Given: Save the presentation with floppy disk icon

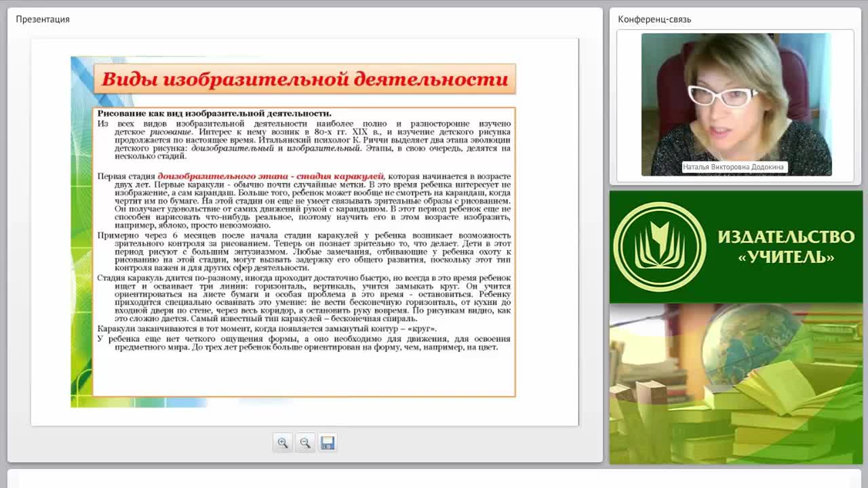Looking at the screenshot, I should click(328, 443).
